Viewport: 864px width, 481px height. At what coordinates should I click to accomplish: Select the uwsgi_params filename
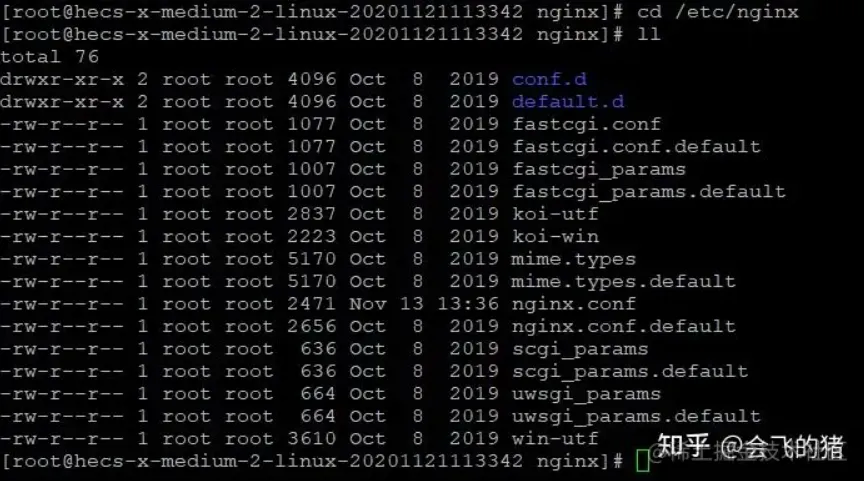coord(586,394)
